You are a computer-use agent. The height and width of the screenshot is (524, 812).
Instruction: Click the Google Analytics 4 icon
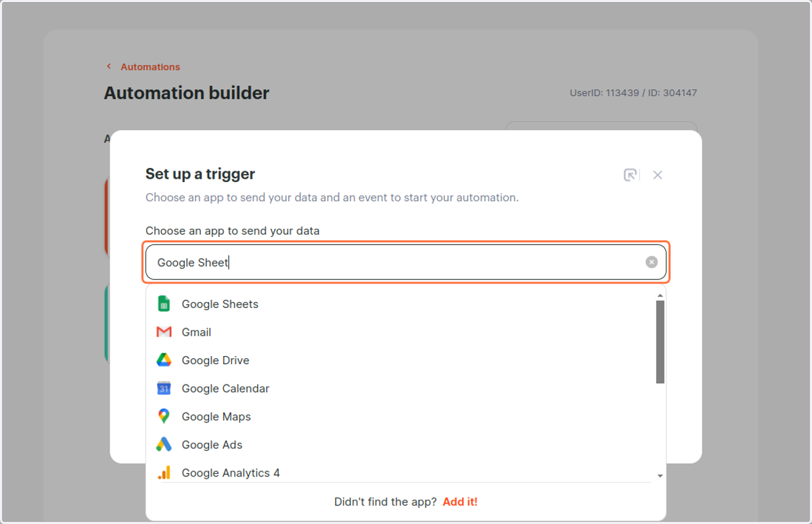click(164, 473)
